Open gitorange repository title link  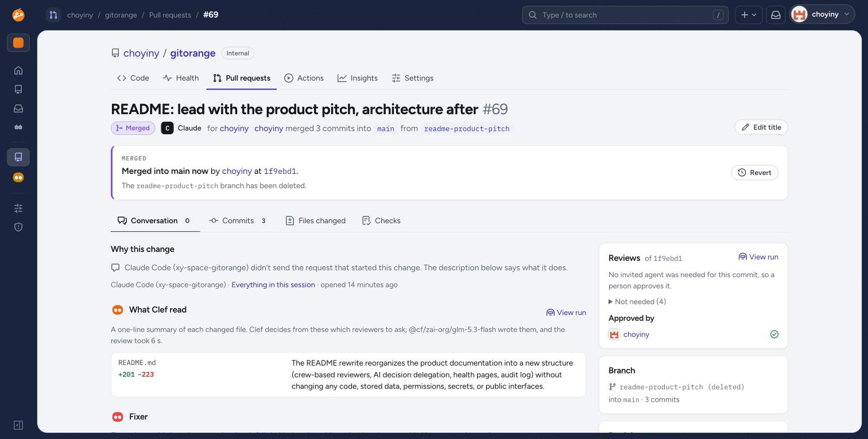point(193,53)
